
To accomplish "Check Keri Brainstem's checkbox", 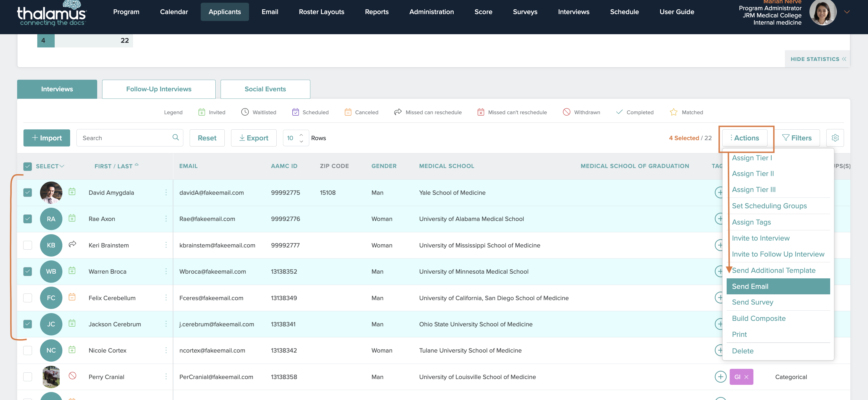I will (x=28, y=245).
